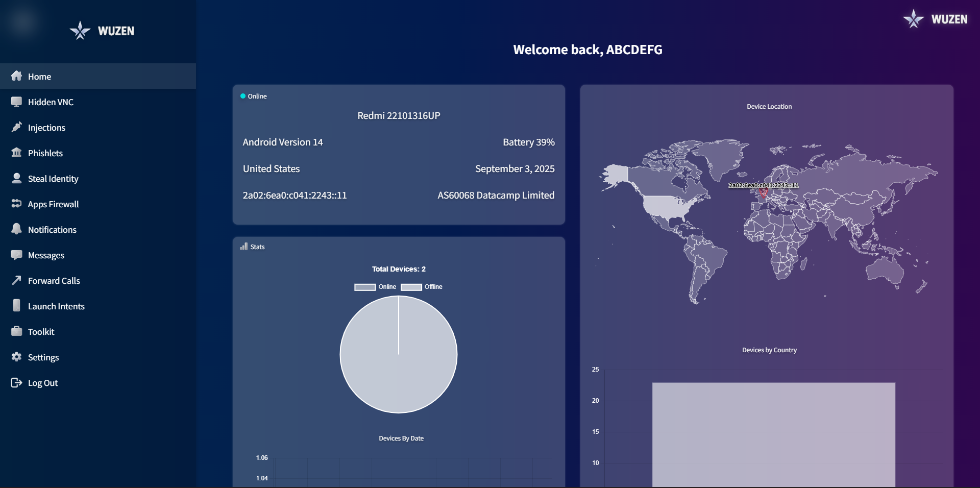Click the Injections syringe icon
Screen dimensions: 980x488
tap(17, 127)
